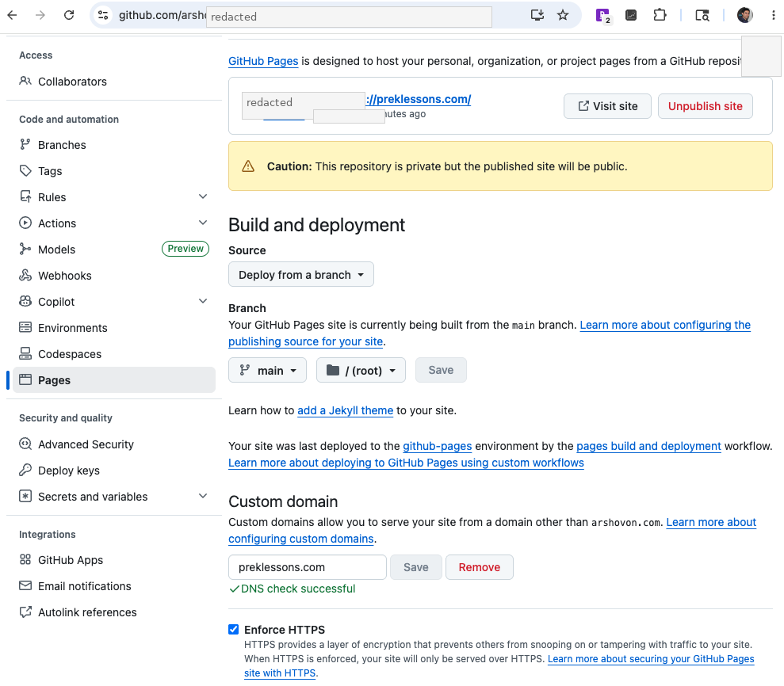Screen dimensions: 784x686
Task: Open the Extensions puzzle icon
Action: tap(660, 15)
